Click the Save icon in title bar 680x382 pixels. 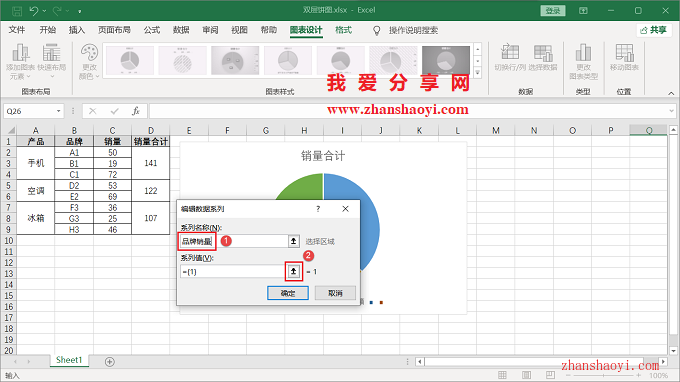click(x=16, y=11)
